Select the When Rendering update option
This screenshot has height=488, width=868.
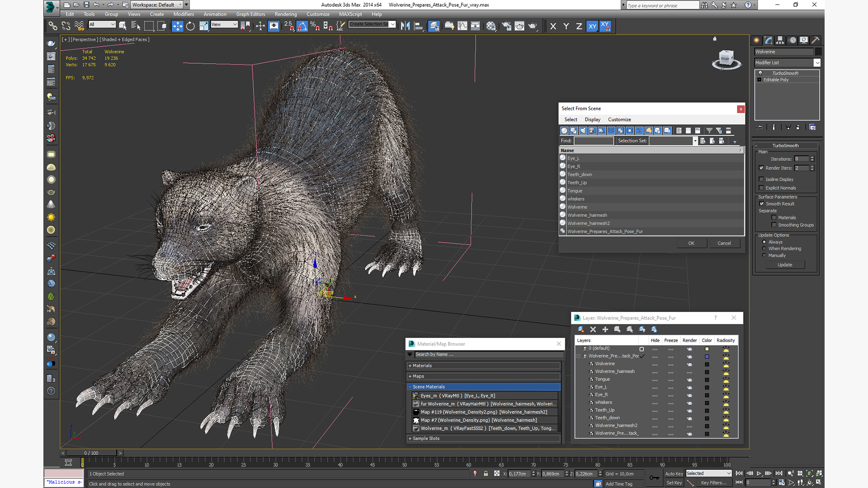[764, 249]
